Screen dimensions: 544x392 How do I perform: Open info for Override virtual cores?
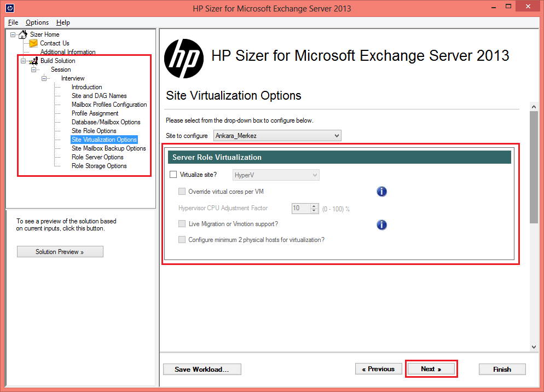tap(381, 192)
